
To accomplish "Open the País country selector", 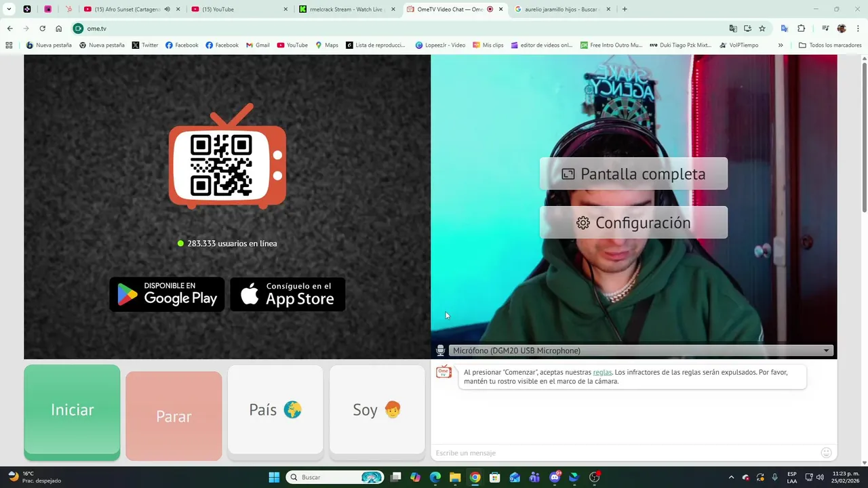I will pyautogui.click(x=275, y=410).
